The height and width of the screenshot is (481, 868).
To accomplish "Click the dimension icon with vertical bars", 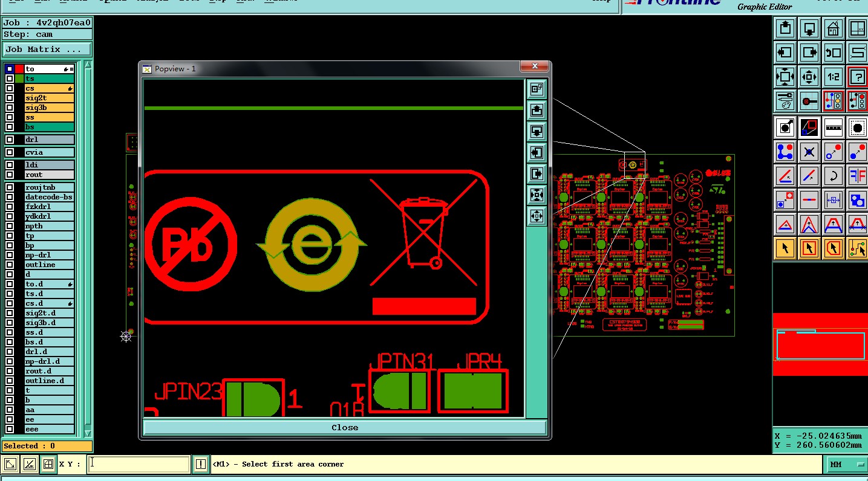I will point(833,200).
